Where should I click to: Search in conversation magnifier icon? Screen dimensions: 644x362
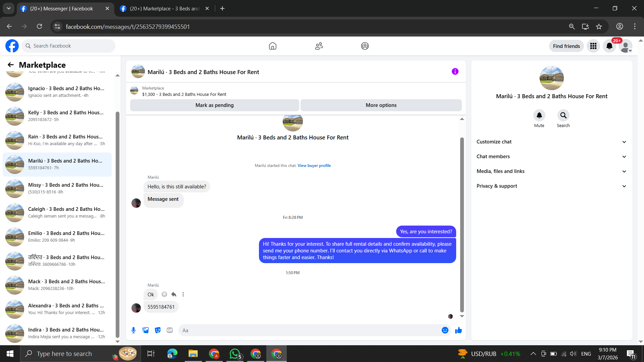563,115
